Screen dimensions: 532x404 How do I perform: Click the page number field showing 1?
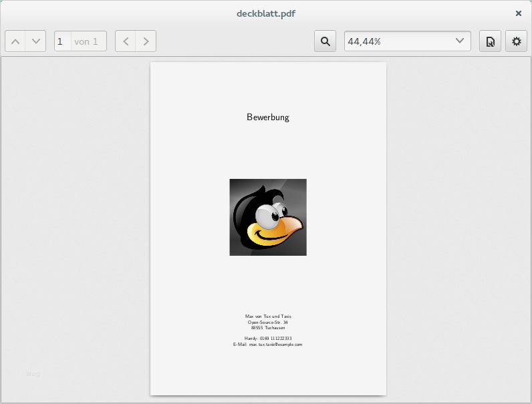point(63,41)
